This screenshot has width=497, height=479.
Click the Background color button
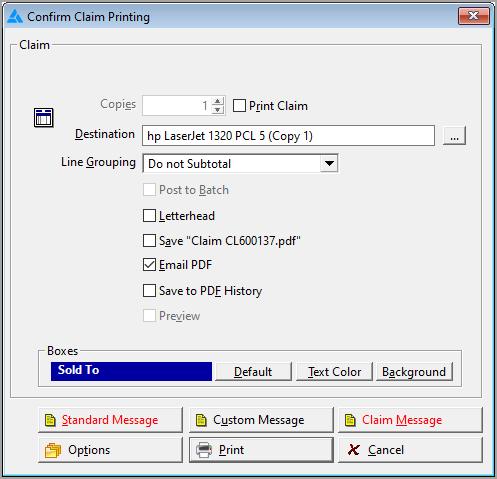pyautogui.click(x=414, y=371)
